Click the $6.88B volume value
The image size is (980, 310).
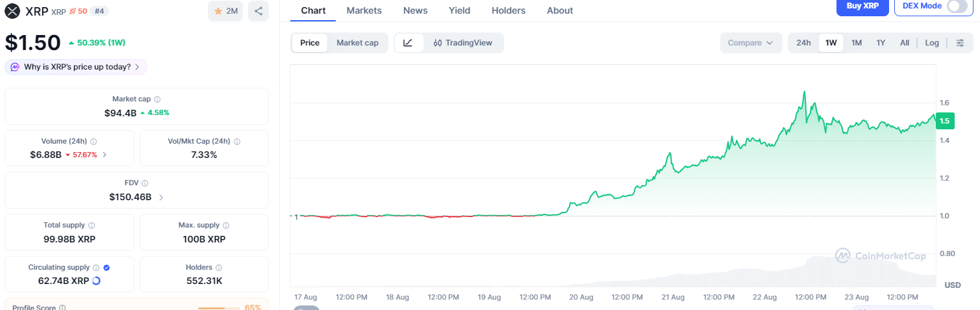point(45,155)
